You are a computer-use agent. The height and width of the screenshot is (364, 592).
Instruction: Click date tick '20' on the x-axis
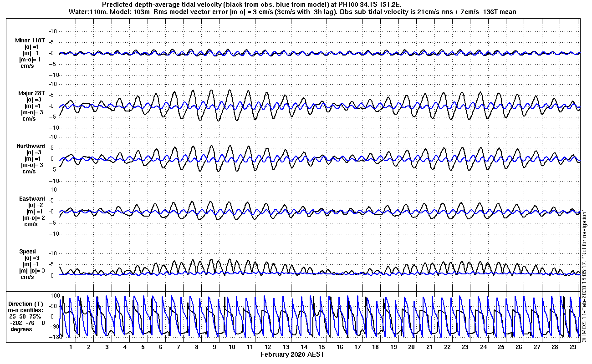pyautogui.click(x=411, y=347)
